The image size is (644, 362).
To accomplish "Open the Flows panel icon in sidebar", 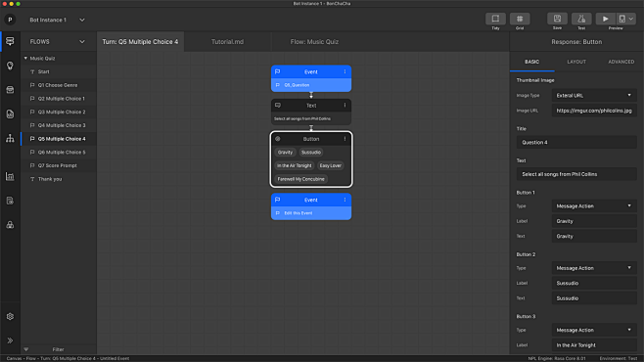I will point(10,41).
